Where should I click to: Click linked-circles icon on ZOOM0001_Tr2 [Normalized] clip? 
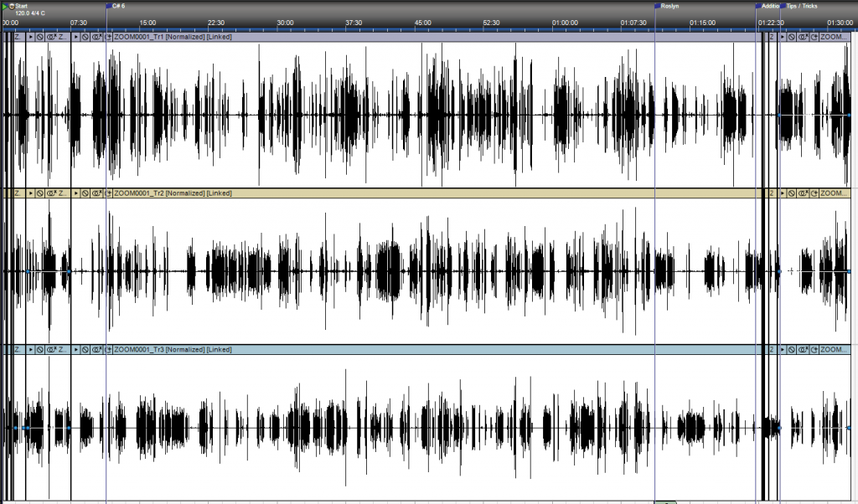(97, 193)
